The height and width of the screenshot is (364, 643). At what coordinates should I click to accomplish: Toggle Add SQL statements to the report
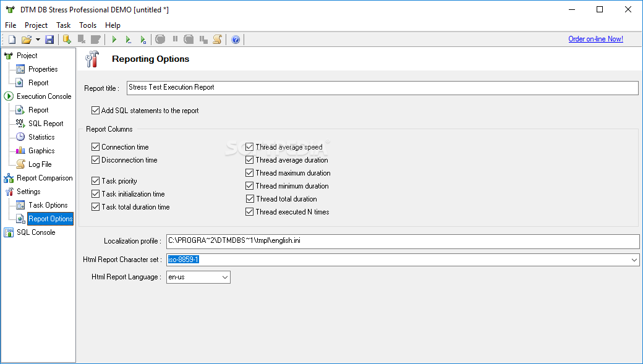click(x=96, y=110)
